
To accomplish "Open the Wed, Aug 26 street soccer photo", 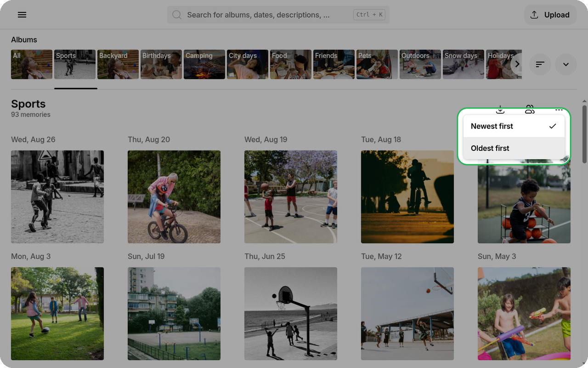I will (x=57, y=197).
